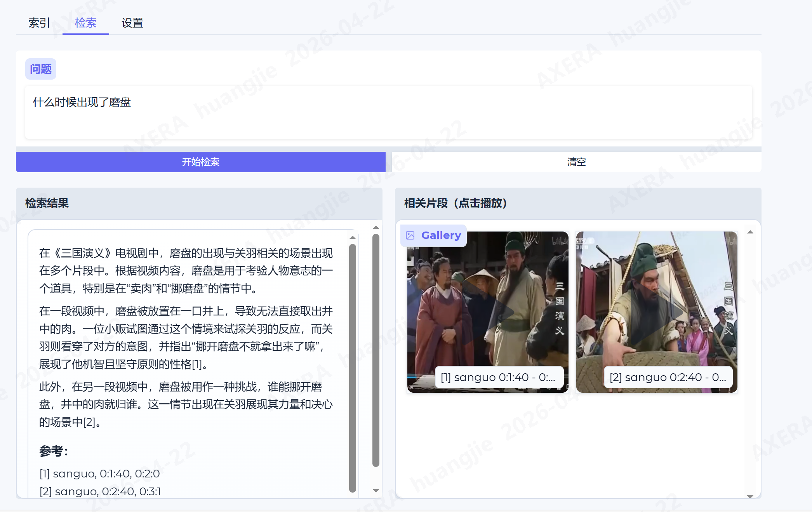The image size is (812, 512).
Task: Play clip [2] sanguo 0:2:40 thumbnail
Action: pyautogui.click(x=657, y=312)
